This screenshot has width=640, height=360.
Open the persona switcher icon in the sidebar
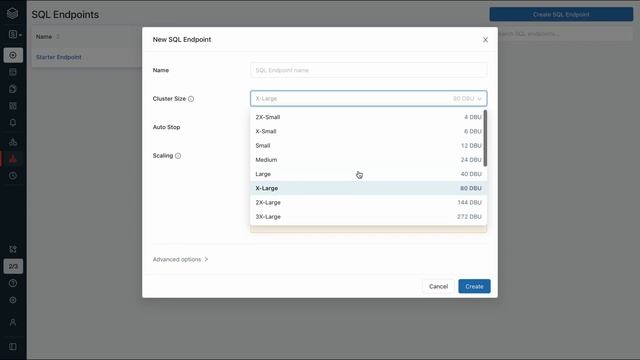pyautogui.click(x=15, y=35)
